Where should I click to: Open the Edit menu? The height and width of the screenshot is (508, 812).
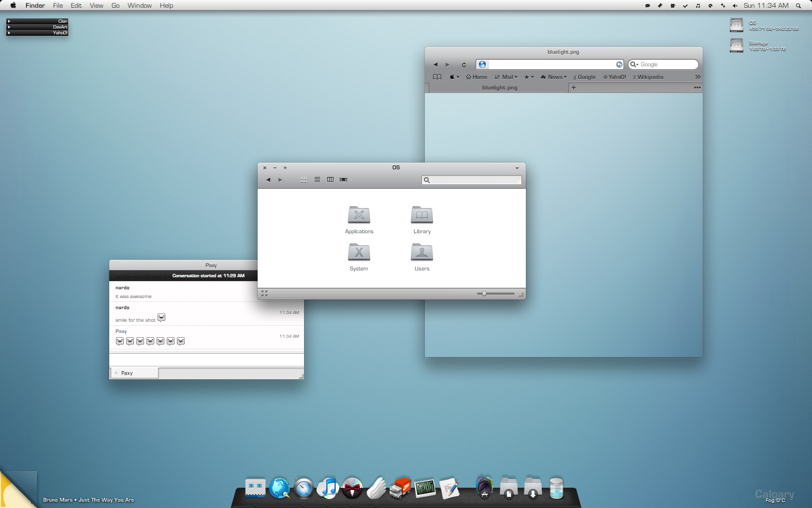[76, 6]
